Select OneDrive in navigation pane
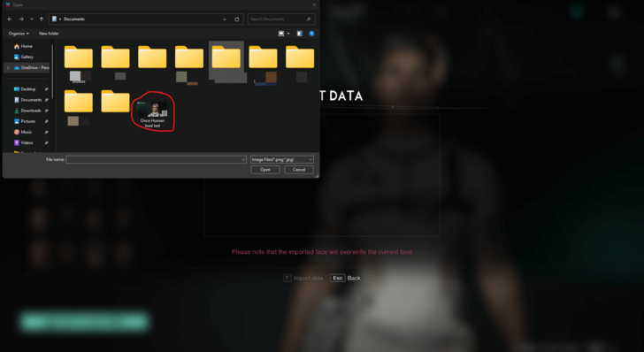 pyautogui.click(x=31, y=68)
